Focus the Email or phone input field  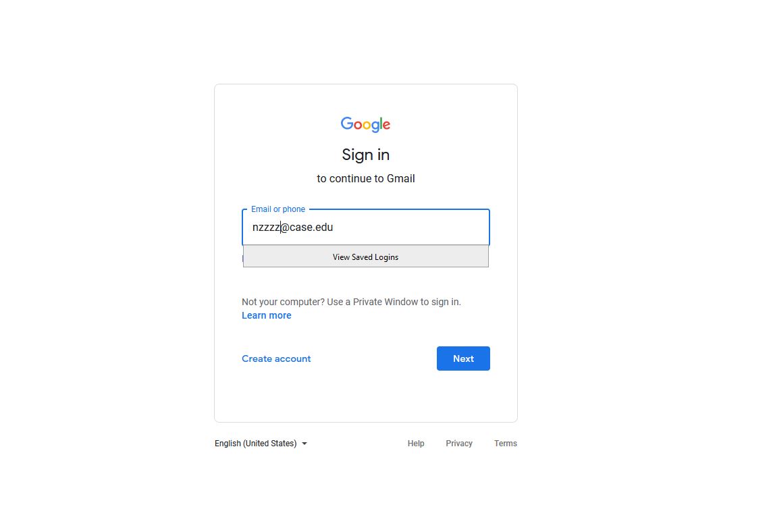coord(366,228)
